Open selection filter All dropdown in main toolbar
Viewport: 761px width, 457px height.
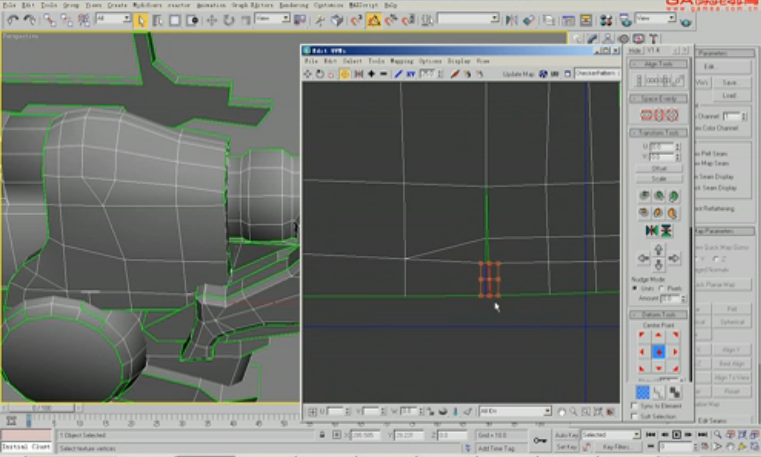tap(113, 18)
